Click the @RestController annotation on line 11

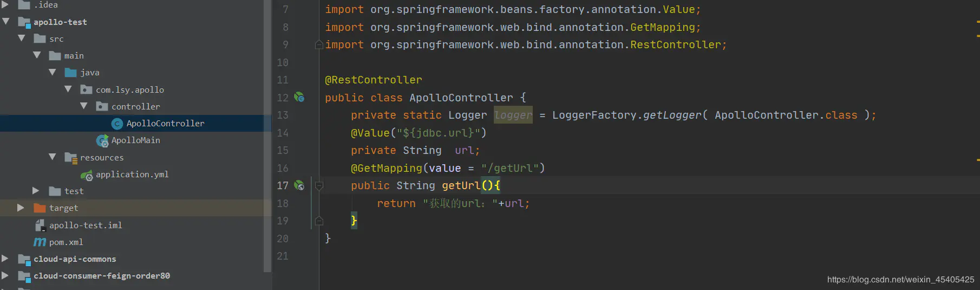pos(374,80)
